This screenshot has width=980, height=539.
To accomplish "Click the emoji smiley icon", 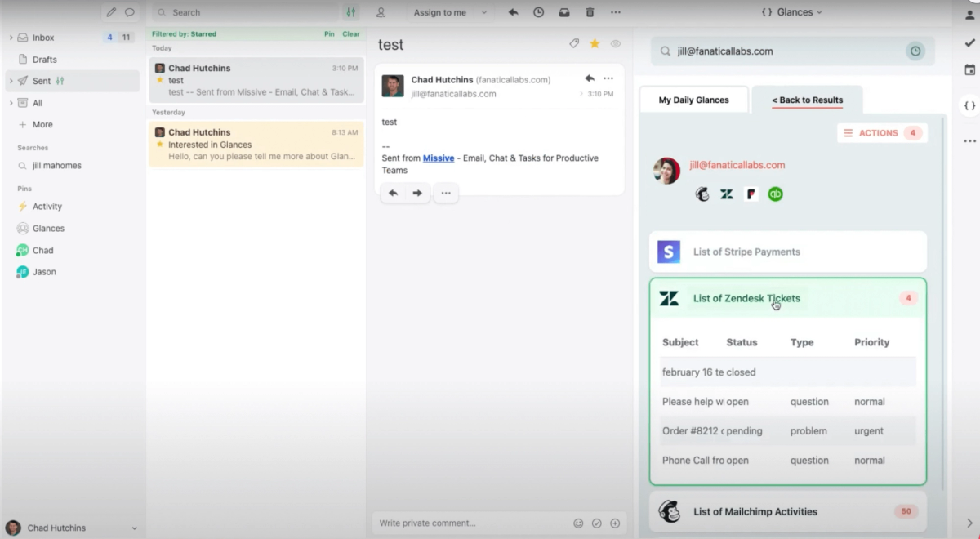I will [578, 523].
